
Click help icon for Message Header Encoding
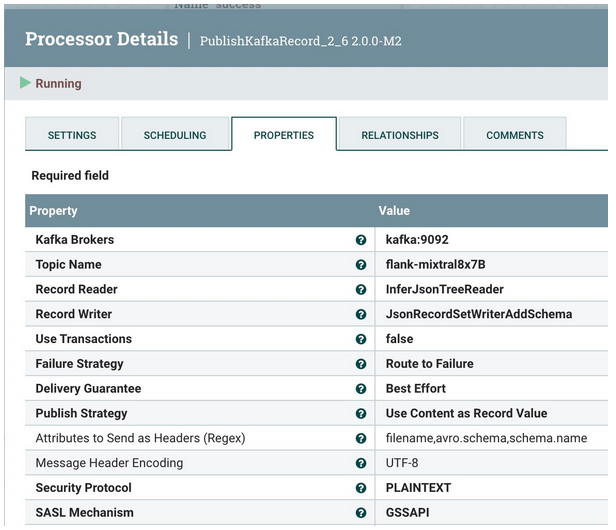pos(361,463)
